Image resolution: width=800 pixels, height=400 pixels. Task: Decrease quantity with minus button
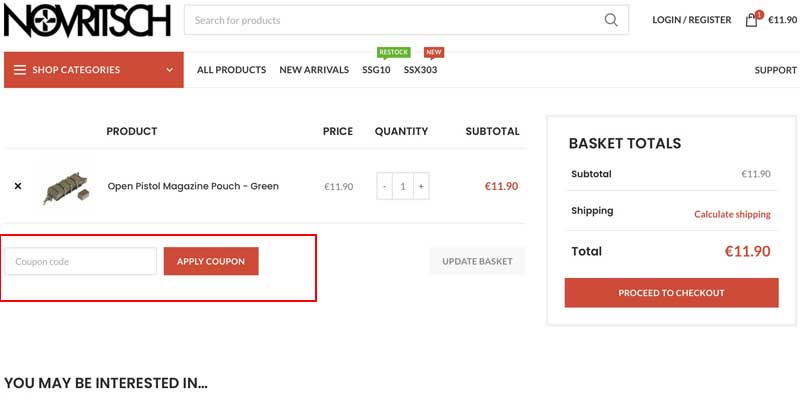click(x=385, y=186)
